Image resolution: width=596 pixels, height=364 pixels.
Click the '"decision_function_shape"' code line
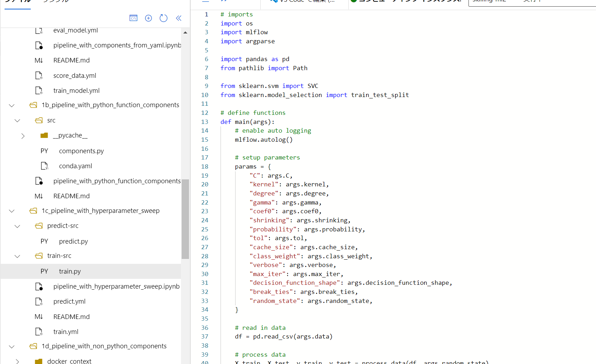click(351, 283)
